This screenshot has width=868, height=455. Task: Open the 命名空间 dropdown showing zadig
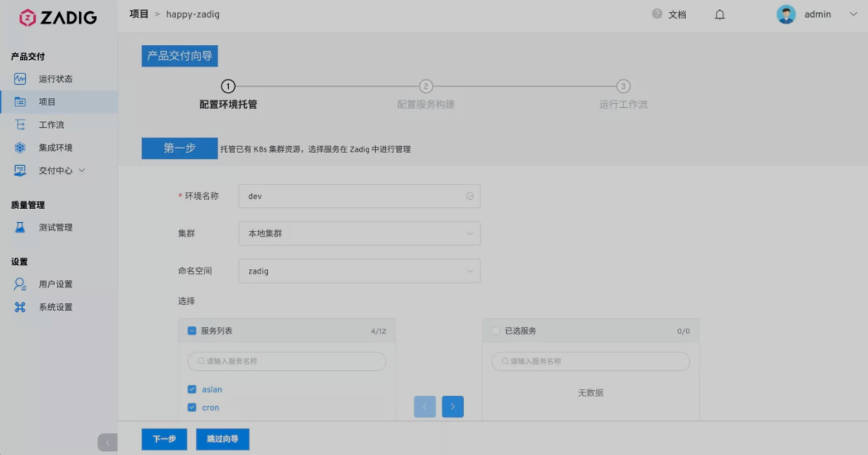tap(359, 271)
